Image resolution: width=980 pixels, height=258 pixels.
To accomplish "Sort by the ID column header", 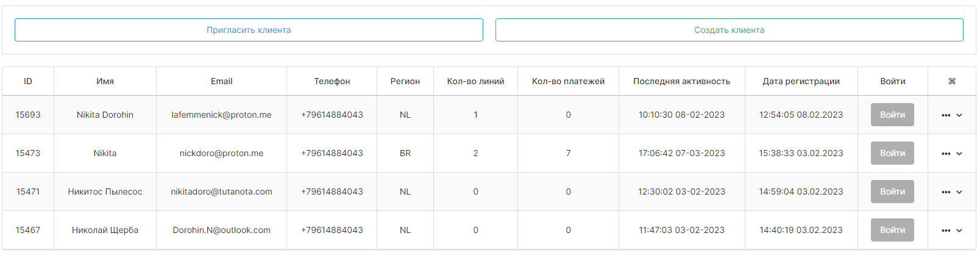I will click(x=28, y=81).
